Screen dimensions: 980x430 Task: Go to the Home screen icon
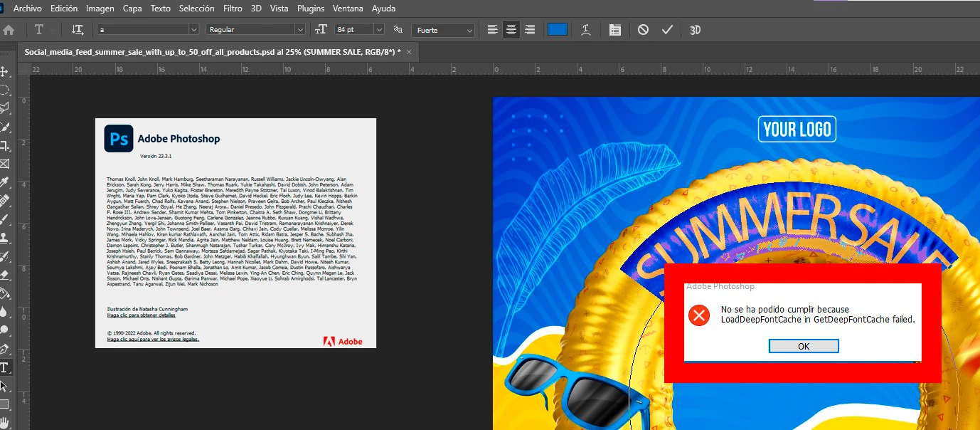click(x=9, y=30)
